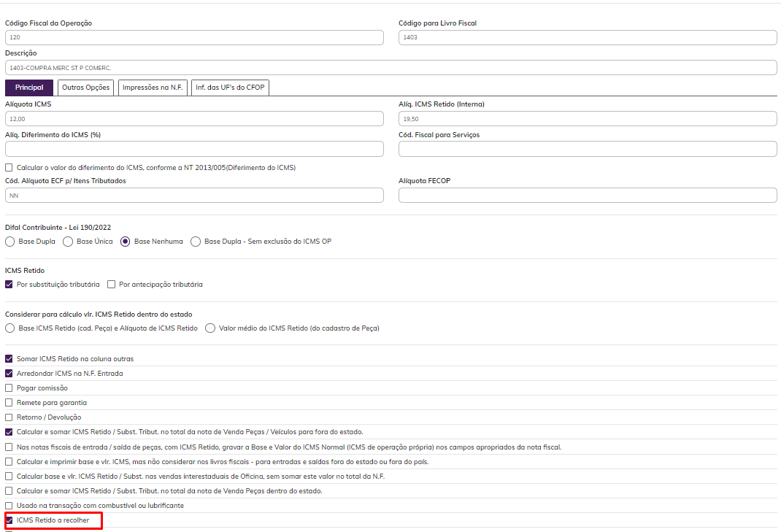The width and height of the screenshot is (781, 532).
Task: Disable Arredondar ICMS na N.F. Entrada
Action: (x=9, y=374)
